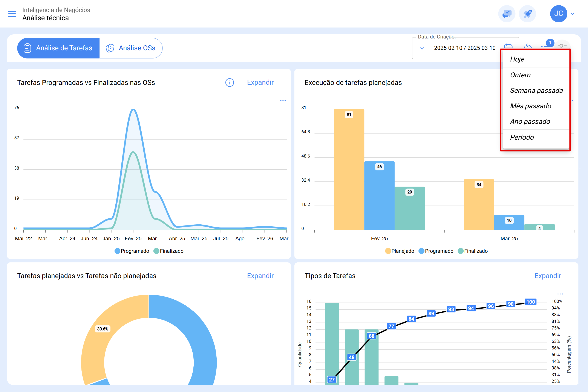Click the line chart peak at Fev. 25
588x392 pixels.
133,110
